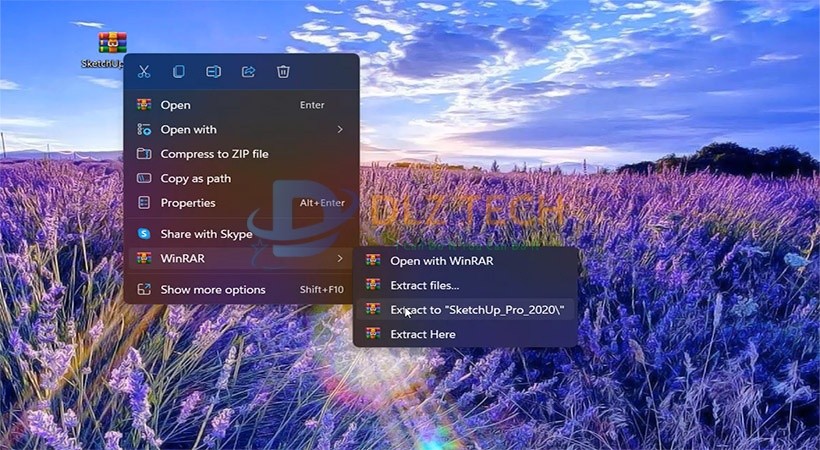Click Show more options entry
The width and height of the screenshot is (820, 450).
coord(213,290)
